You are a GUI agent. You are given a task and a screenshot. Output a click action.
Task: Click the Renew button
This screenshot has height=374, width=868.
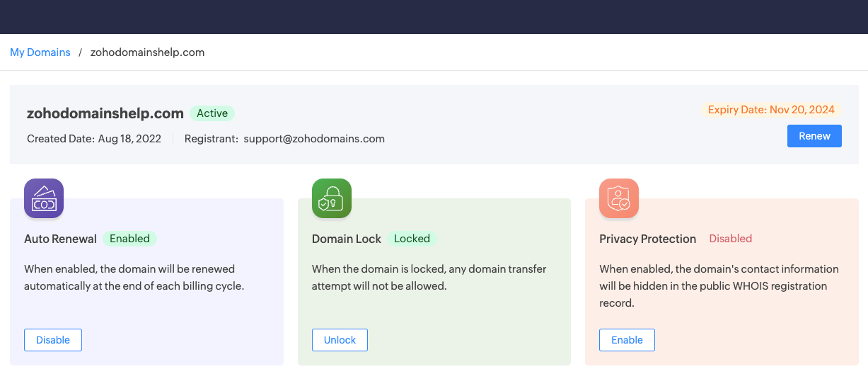click(x=814, y=136)
